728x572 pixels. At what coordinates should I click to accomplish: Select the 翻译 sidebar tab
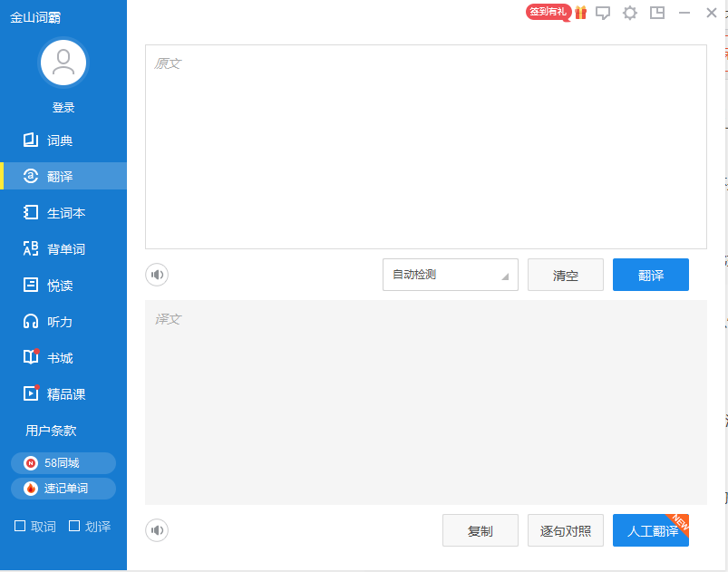(63, 177)
